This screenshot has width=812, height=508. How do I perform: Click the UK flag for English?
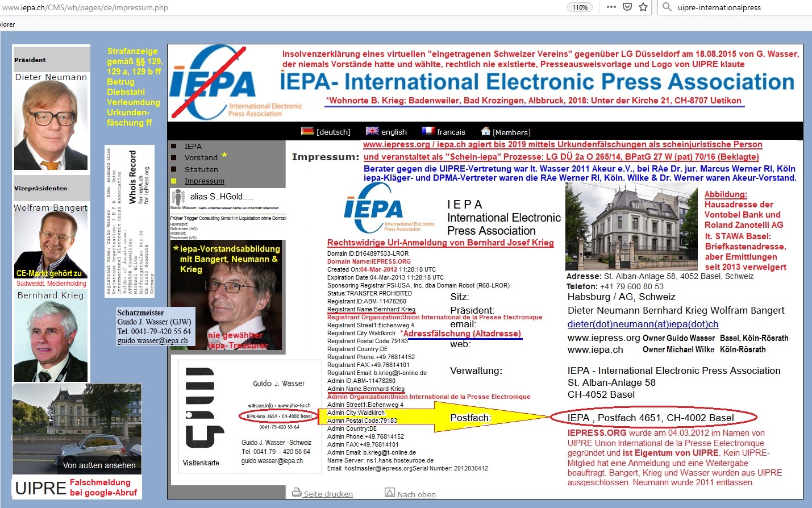pos(372,131)
